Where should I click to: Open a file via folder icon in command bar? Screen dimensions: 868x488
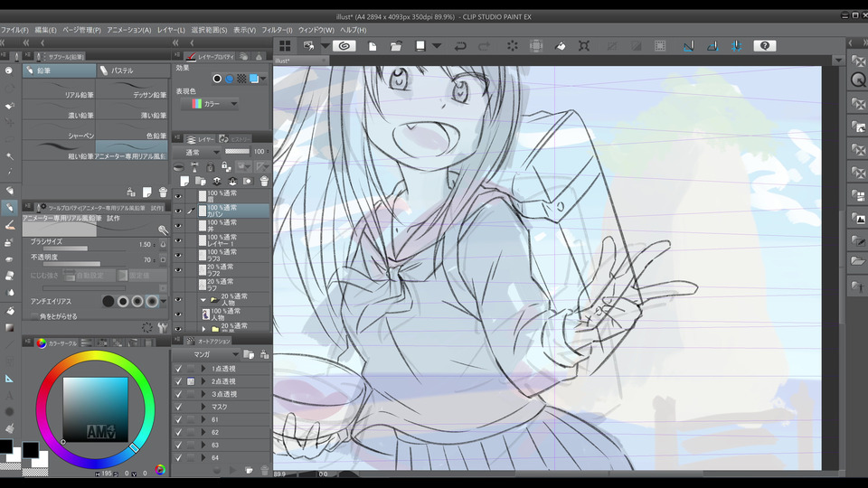[x=396, y=46]
